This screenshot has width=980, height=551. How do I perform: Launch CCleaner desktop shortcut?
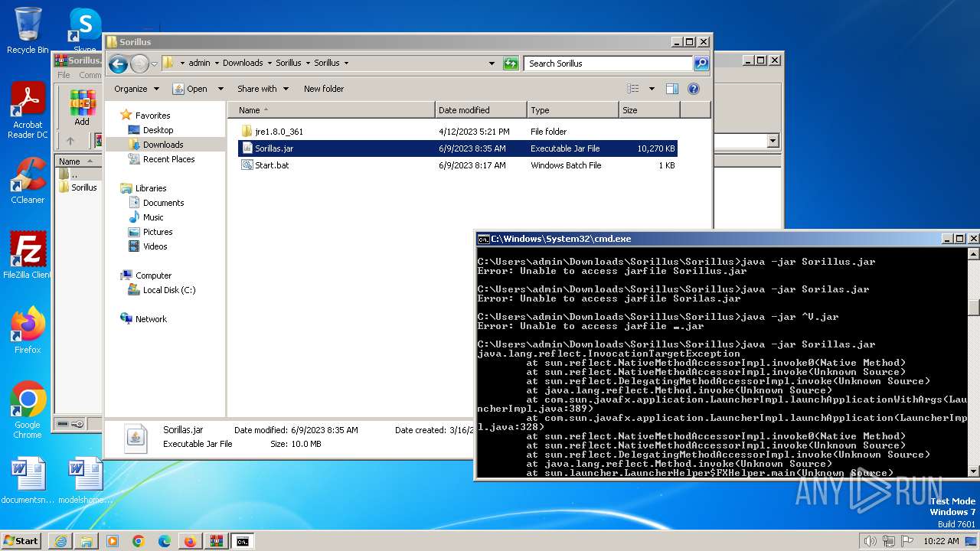(28, 181)
